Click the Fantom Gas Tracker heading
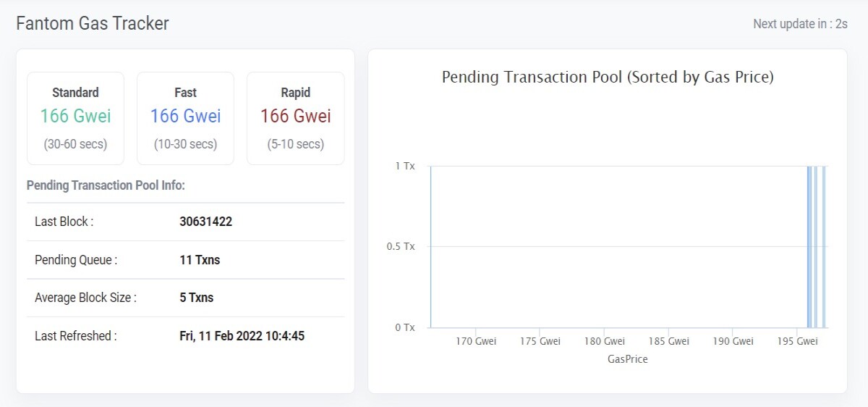This screenshot has width=868, height=407. (x=93, y=24)
